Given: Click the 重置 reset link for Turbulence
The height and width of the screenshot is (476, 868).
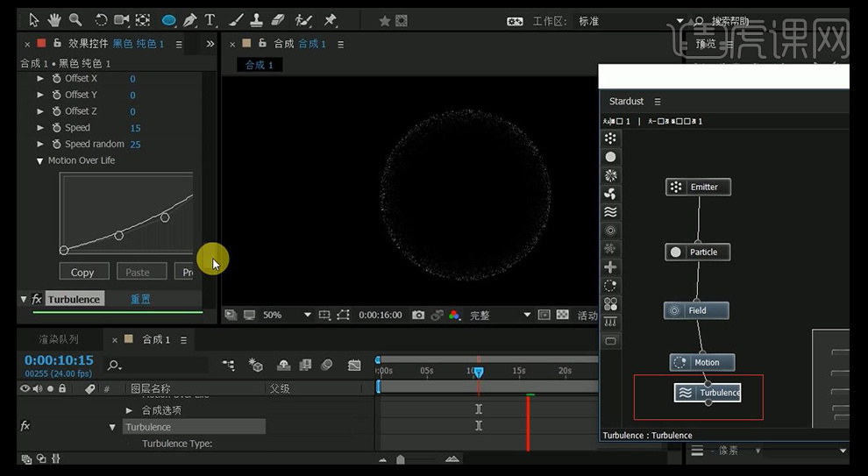Looking at the screenshot, I should click(140, 299).
